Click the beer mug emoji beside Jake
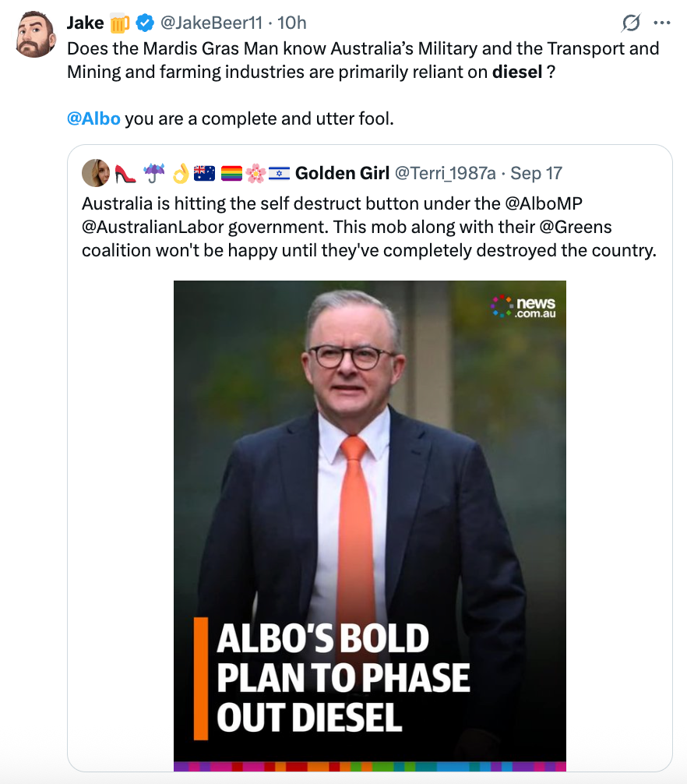Viewport: 687px width, 784px height. point(119,23)
